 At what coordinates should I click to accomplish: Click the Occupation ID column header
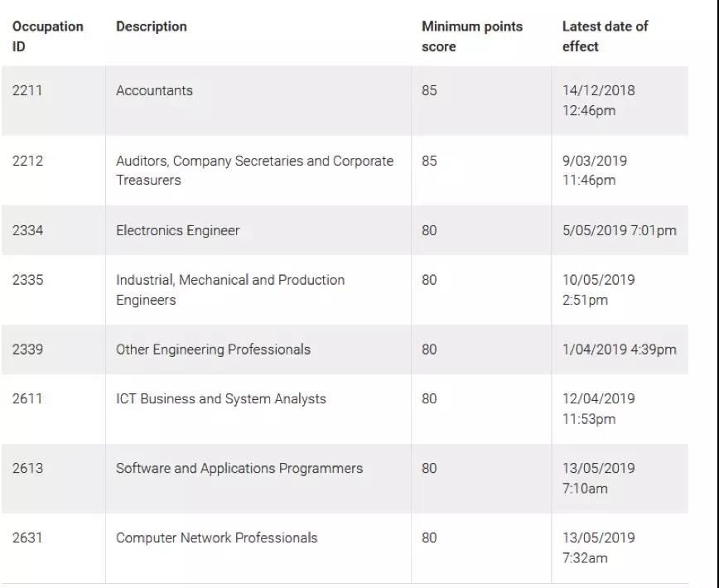48,36
